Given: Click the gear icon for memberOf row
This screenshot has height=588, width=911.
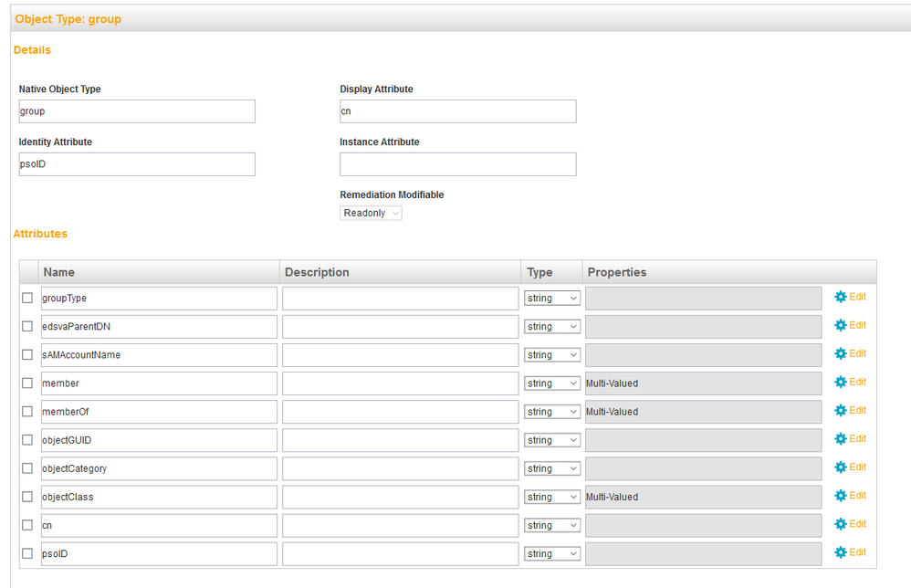Looking at the screenshot, I should pyautogui.click(x=841, y=410).
